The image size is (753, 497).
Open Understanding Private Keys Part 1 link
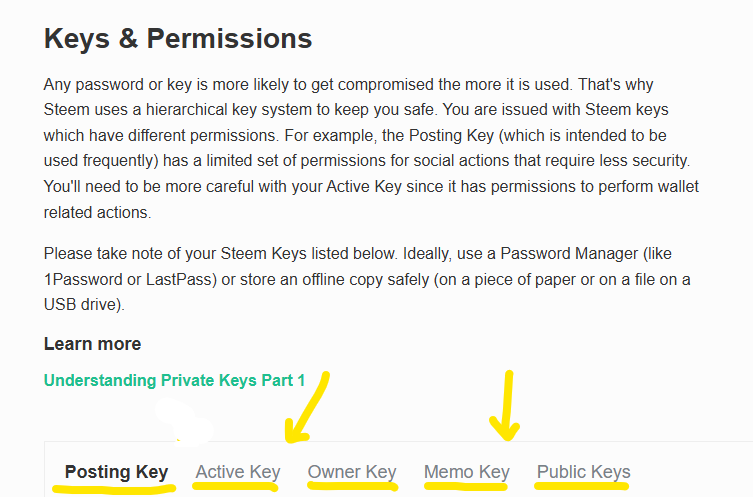(x=174, y=380)
